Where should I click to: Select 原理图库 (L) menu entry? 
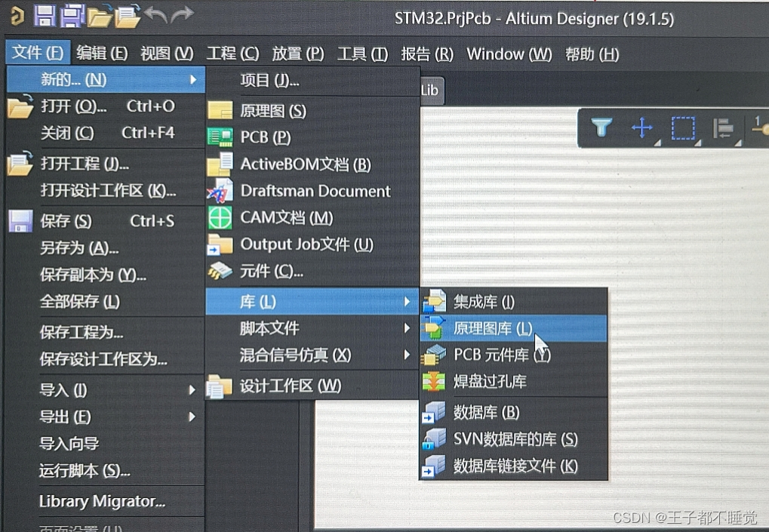(513, 328)
